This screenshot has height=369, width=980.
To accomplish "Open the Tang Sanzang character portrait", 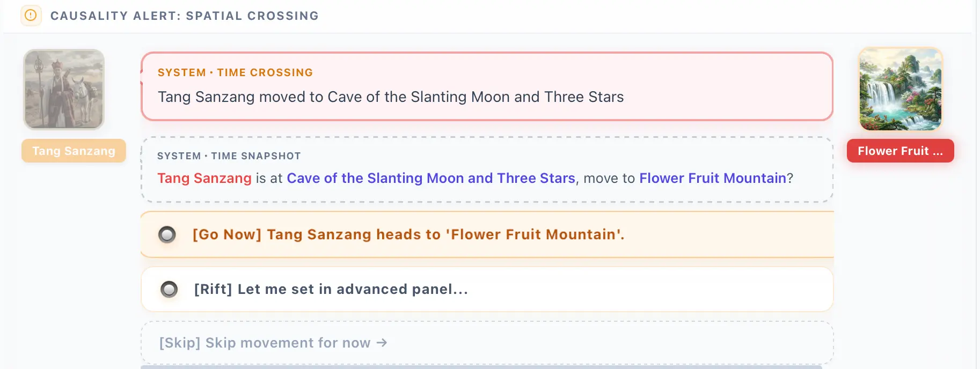I will (64, 89).
